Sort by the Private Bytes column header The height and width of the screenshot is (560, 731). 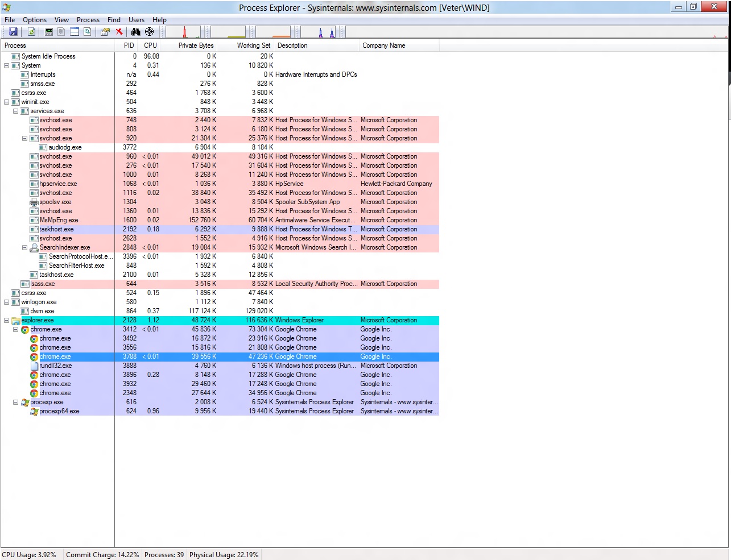(189, 45)
